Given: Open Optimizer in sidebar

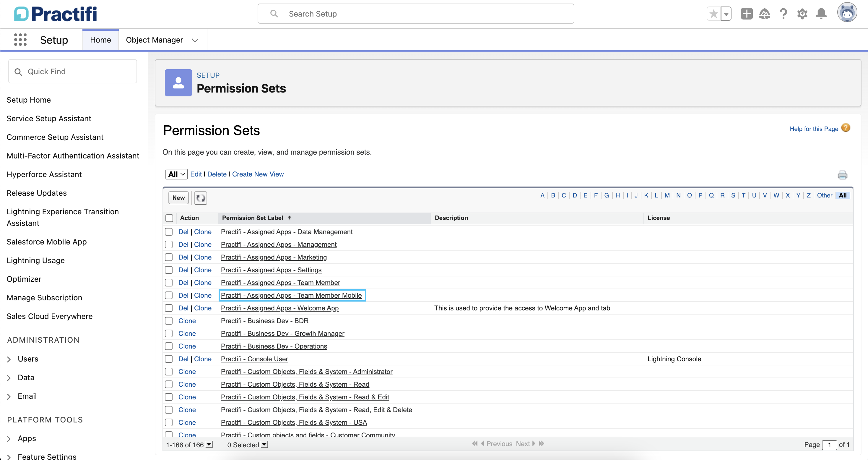Looking at the screenshot, I should coord(24,279).
